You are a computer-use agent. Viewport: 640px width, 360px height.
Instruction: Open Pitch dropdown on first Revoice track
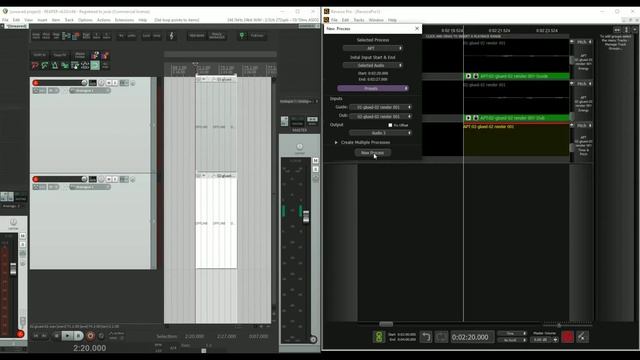click(584, 42)
